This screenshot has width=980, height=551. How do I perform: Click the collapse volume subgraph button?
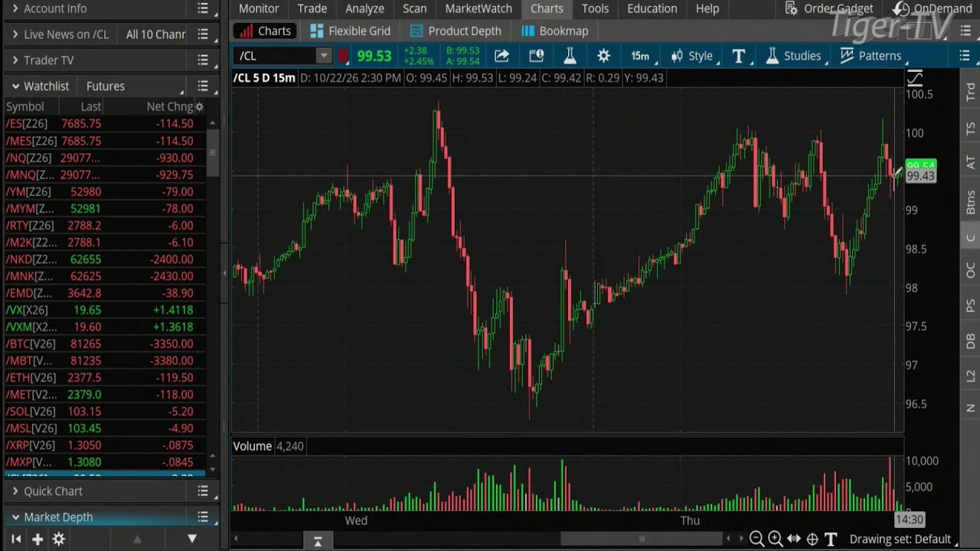click(317, 540)
